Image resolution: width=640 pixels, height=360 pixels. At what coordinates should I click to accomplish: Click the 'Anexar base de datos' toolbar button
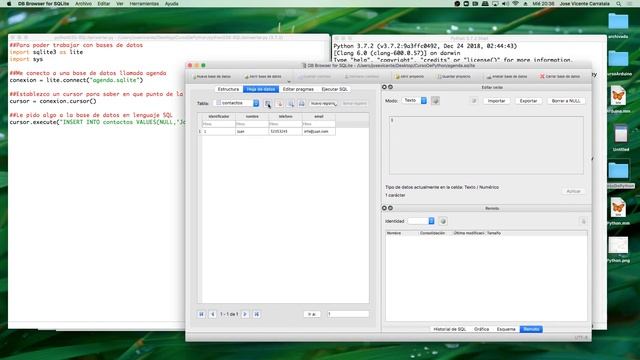click(507, 76)
